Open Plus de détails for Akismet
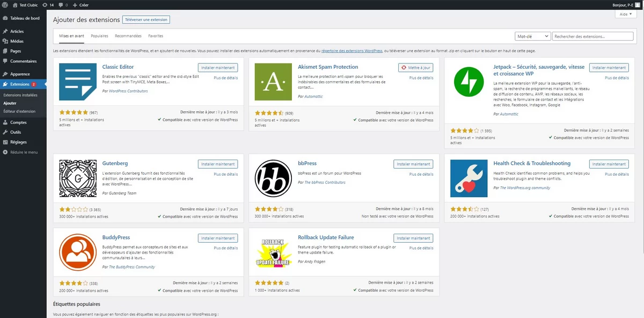The height and width of the screenshot is (318, 644). pos(421,78)
